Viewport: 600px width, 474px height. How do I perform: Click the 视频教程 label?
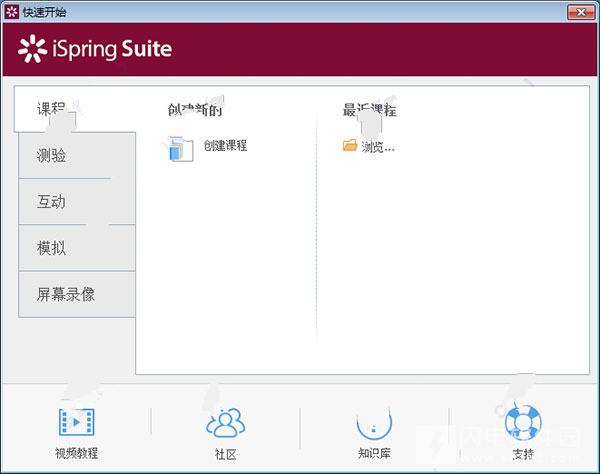click(x=77, y=453)
